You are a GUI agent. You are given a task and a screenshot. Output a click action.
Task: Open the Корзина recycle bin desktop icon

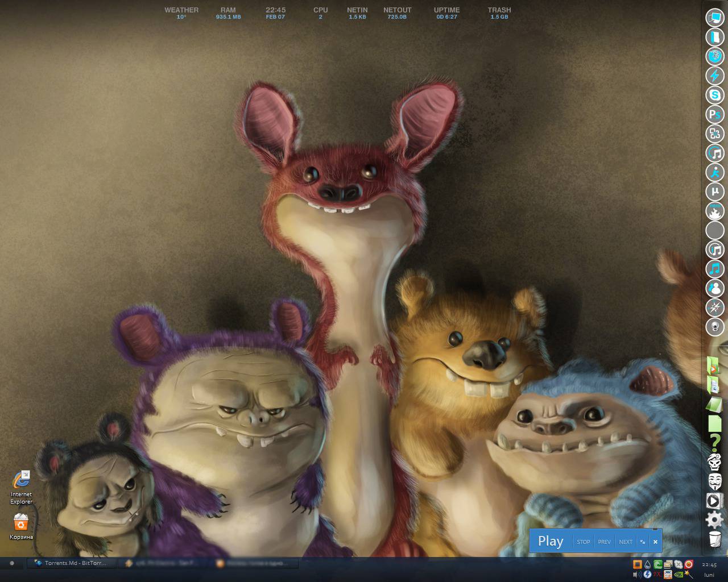tap(21, 526)
